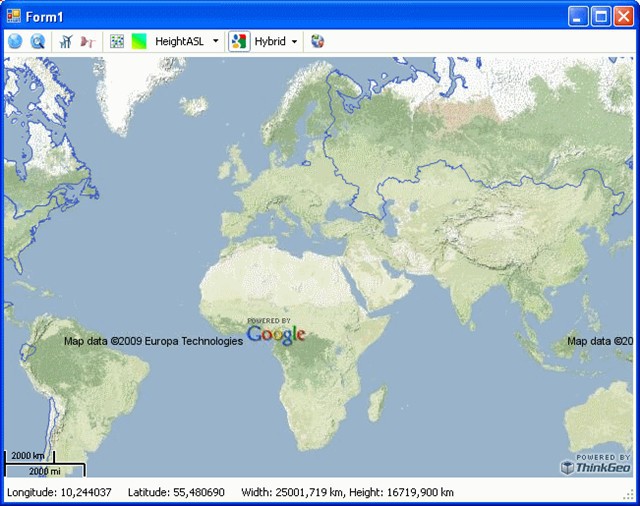Click the colorful globe icon after Hybrid

[x=317, y=41]
